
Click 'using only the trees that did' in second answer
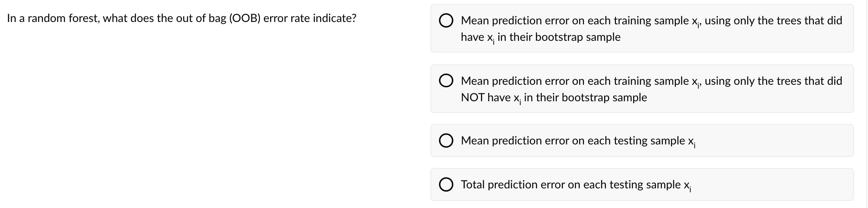tap(773, 81)
